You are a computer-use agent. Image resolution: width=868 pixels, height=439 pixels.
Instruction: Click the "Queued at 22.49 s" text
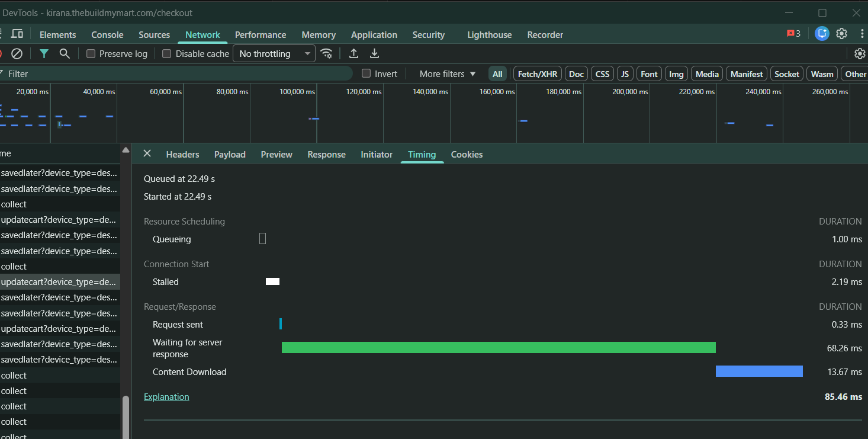point(179,178)
